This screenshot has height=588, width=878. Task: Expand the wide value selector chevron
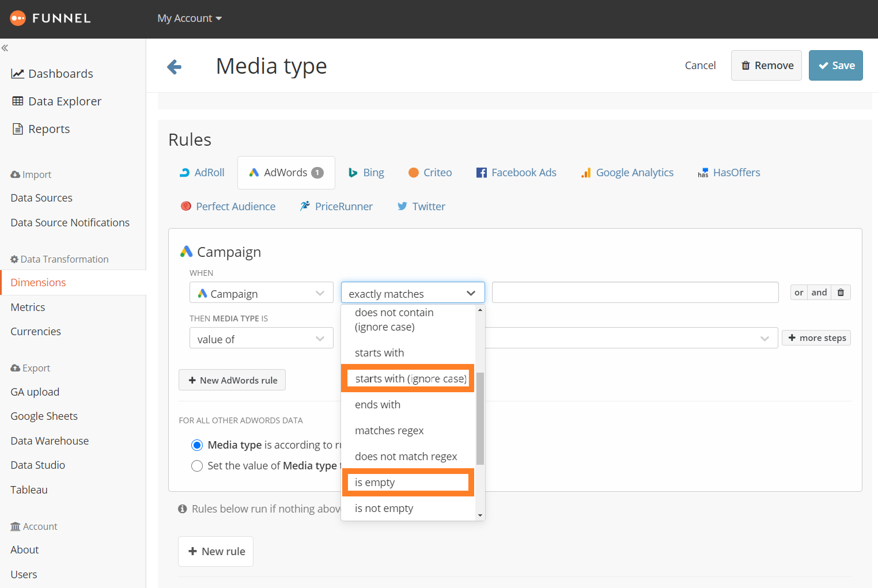[765, 339]
